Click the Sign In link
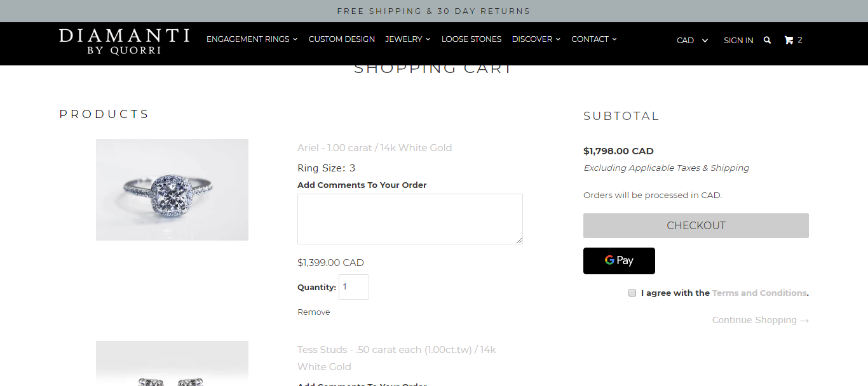 [738, 40]
